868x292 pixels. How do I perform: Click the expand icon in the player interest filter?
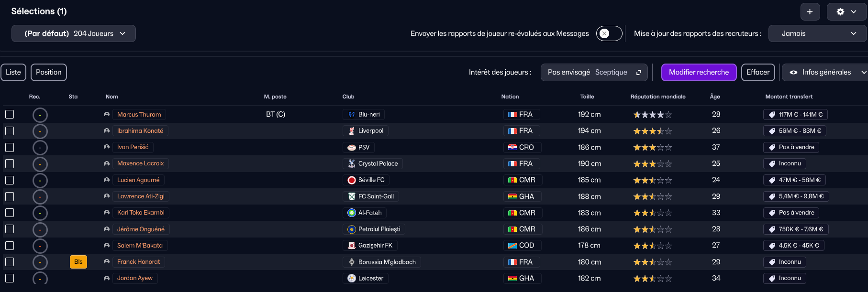(638, 73)
